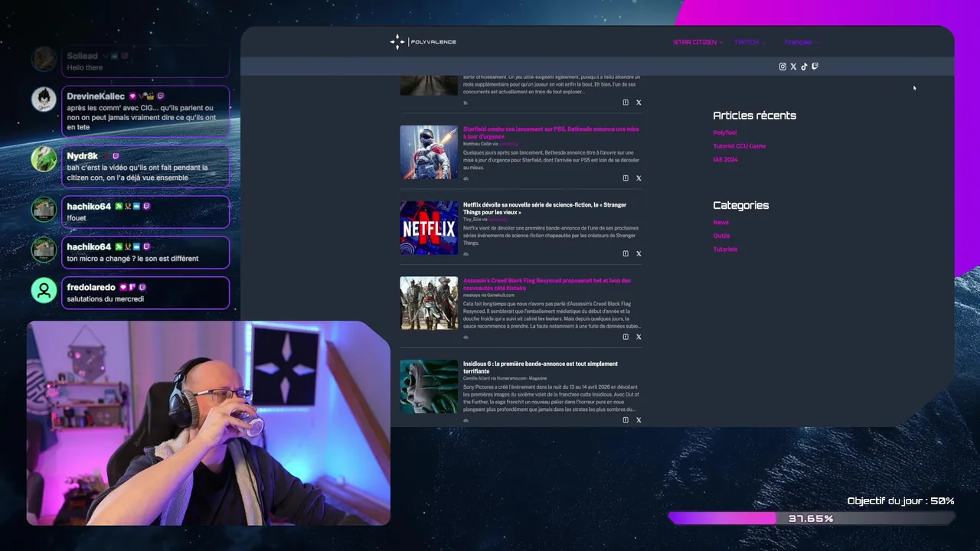Click fredolaredo's 'salutations du mercredi' message
The image size is (980, 551).
coord(145,293)
